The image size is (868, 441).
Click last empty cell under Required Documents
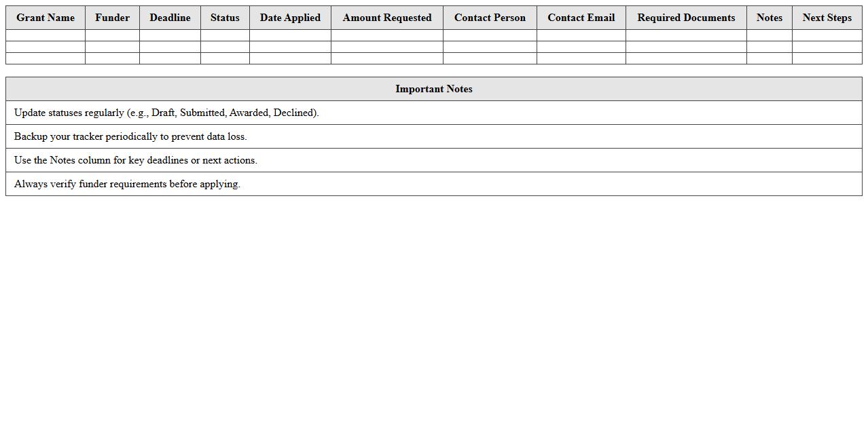686,58
